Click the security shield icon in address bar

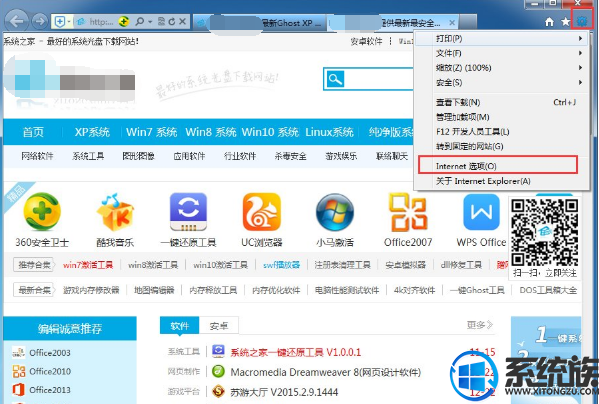pos(60,22)
